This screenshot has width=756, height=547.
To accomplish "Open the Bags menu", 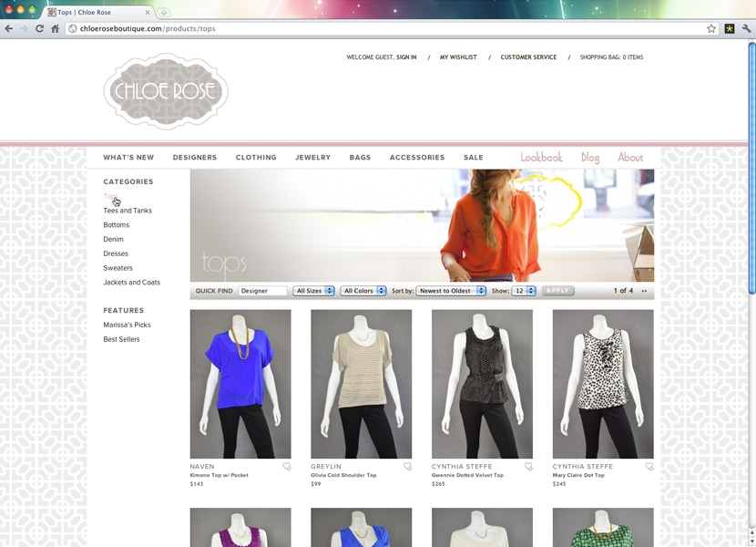I will point(360,158).
